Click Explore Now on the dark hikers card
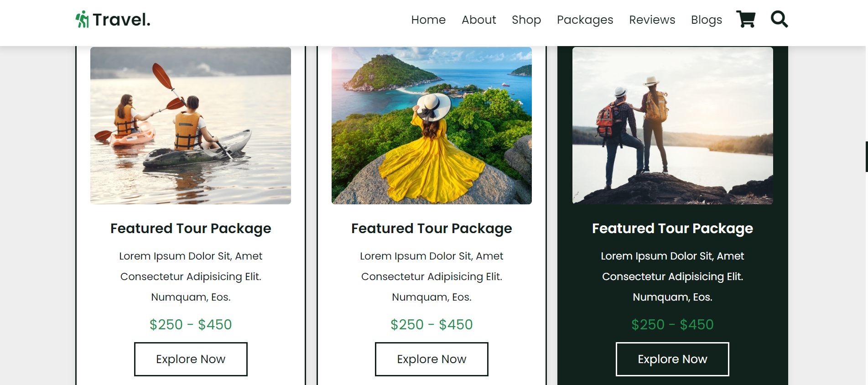The width and height of the screenshot is (868, 385). click(x=672, y=359)
